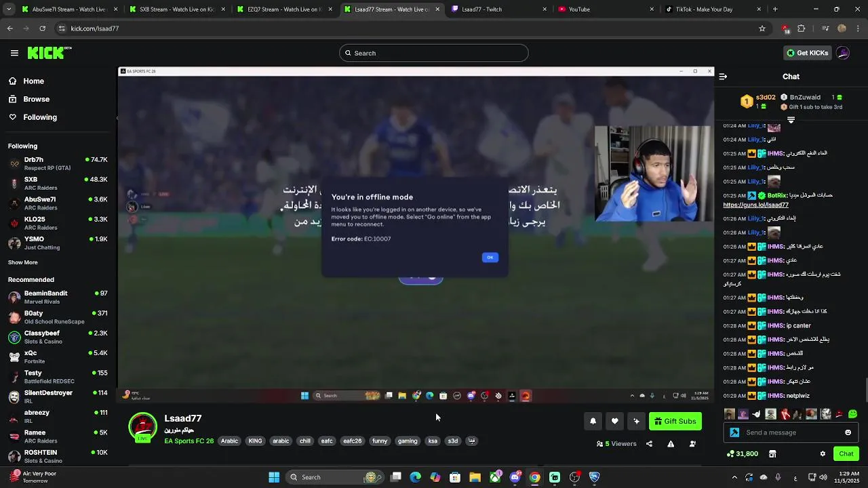Click the Send a message field
Image resolution: width=868 pixels, height=488 pixels.
[792, 432]
